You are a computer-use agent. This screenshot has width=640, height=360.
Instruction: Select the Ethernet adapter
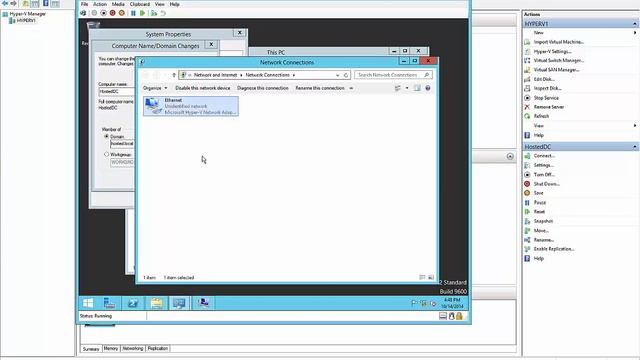tap(191, 106)
